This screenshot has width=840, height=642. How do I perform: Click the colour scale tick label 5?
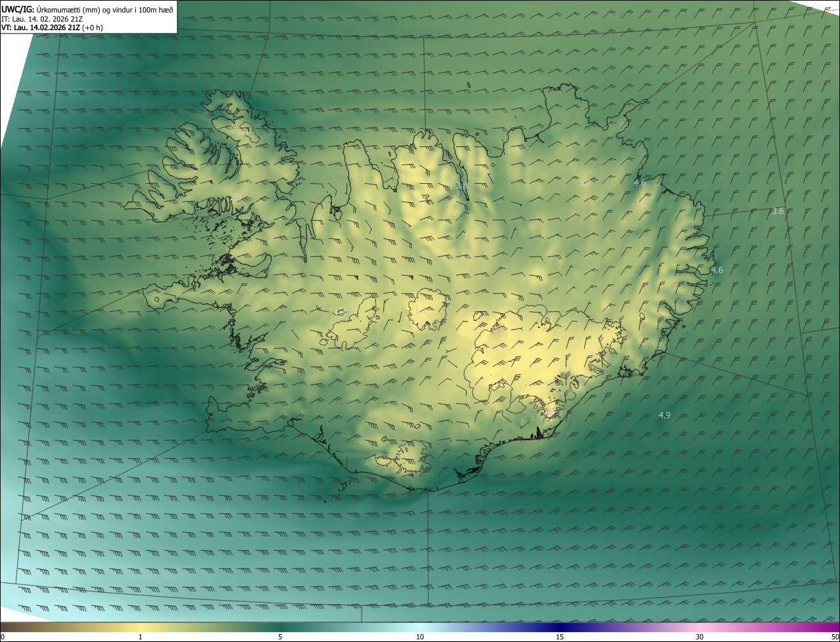280,637
